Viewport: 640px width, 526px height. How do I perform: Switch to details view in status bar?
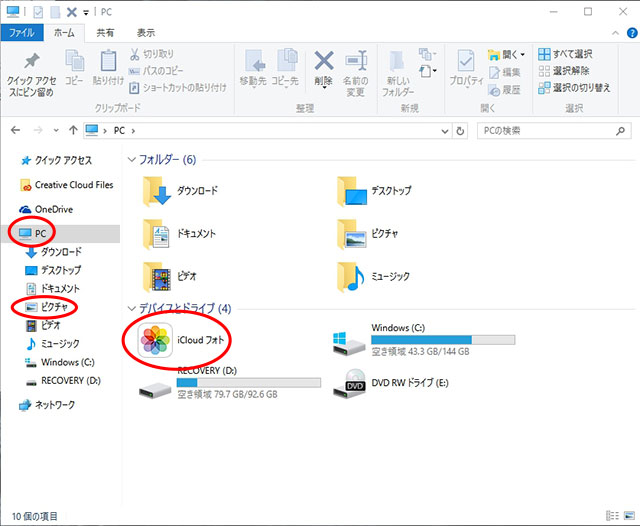(x=612, y=515)
